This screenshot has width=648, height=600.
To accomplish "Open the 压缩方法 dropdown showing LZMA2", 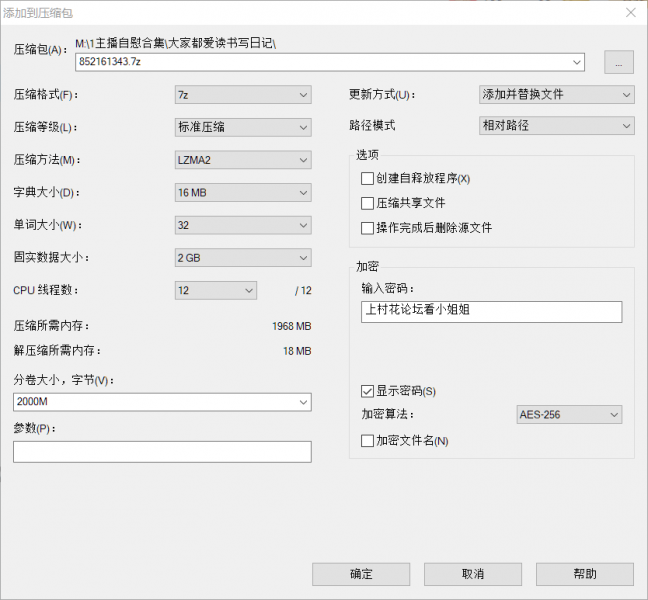I will tap(243, 160).
